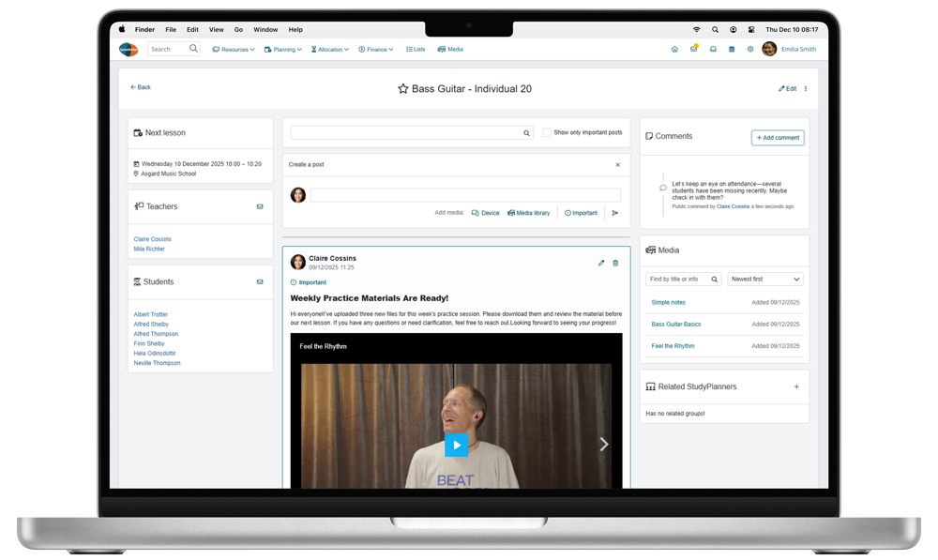The height and width of the screenshot is (560, 938).
Task: Click the post search magnifier icon
Action: [x=526, y=133]
